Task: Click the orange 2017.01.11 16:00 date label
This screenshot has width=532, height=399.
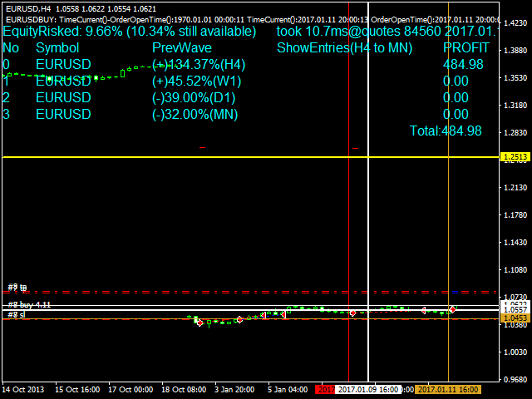Action: (x=447, y=389)
